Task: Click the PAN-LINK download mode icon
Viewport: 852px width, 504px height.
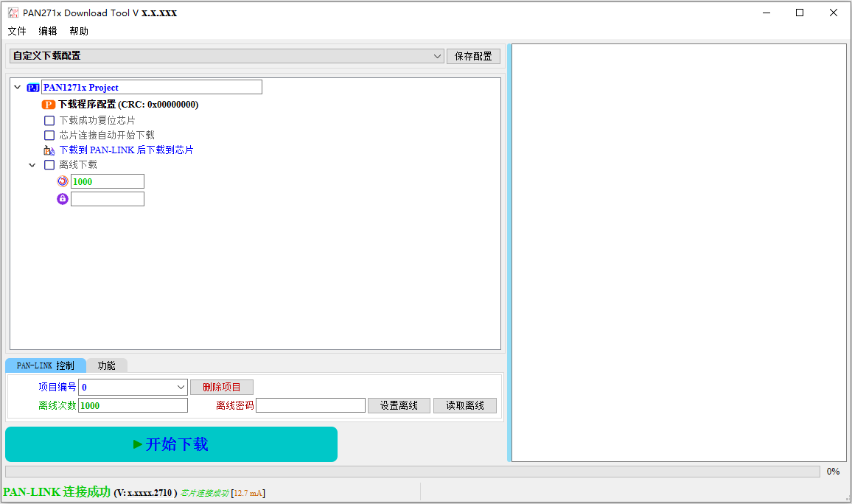Action: [49, 150]
